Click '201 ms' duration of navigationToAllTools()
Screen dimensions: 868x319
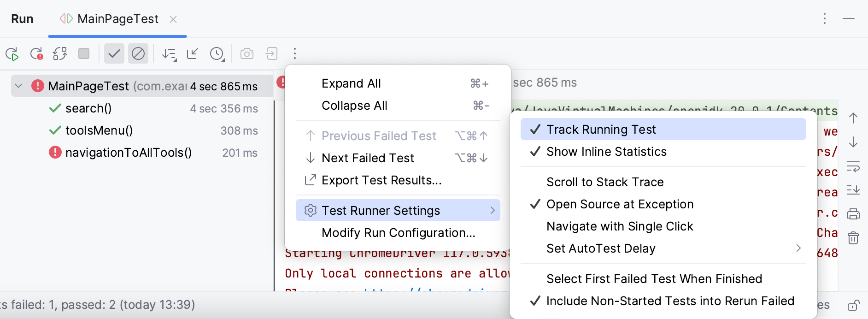(240, 153)
